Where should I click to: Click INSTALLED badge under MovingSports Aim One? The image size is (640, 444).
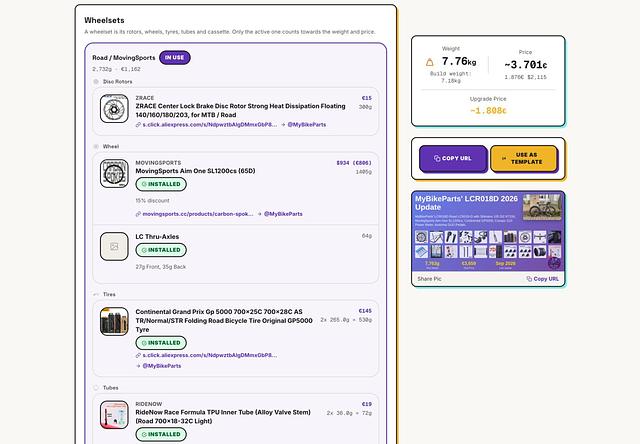click(x=161, y=184)
